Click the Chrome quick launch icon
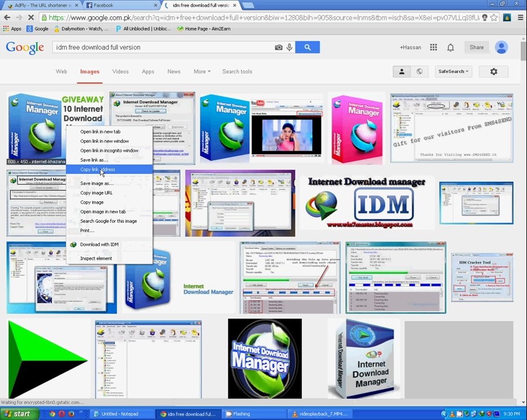Viewport: 527px width, 420px height. click(x=52, y=414)
